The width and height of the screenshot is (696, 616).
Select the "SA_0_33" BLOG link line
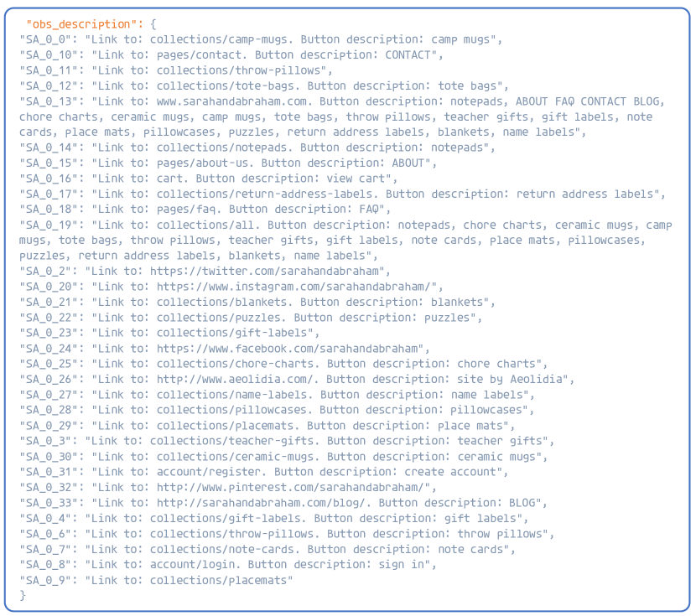[283, 504]
